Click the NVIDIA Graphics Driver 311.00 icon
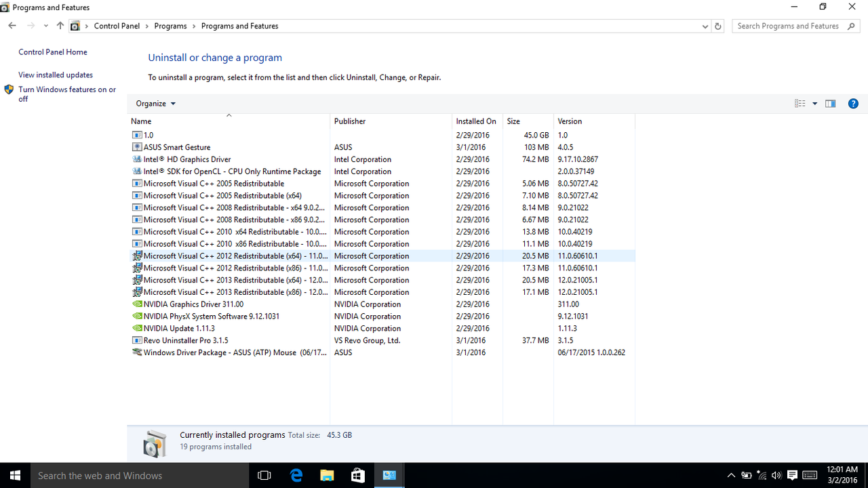 (x=137, y=304)
